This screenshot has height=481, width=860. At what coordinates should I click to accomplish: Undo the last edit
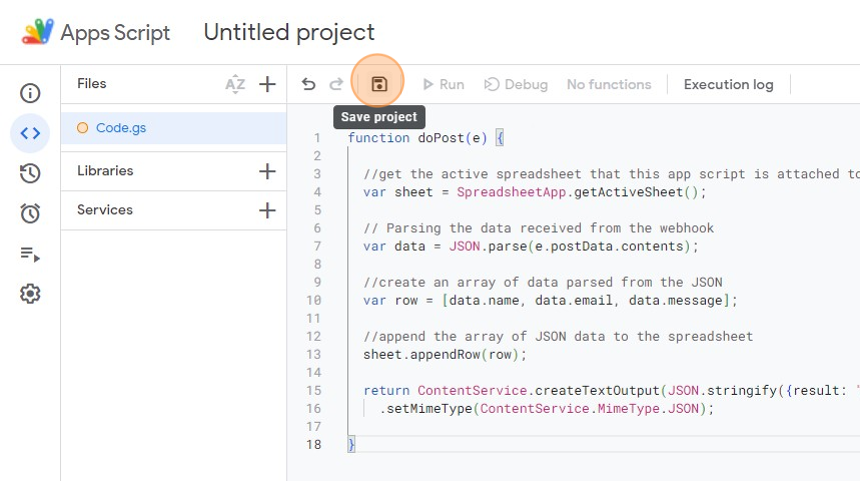(x=309, y=85)
